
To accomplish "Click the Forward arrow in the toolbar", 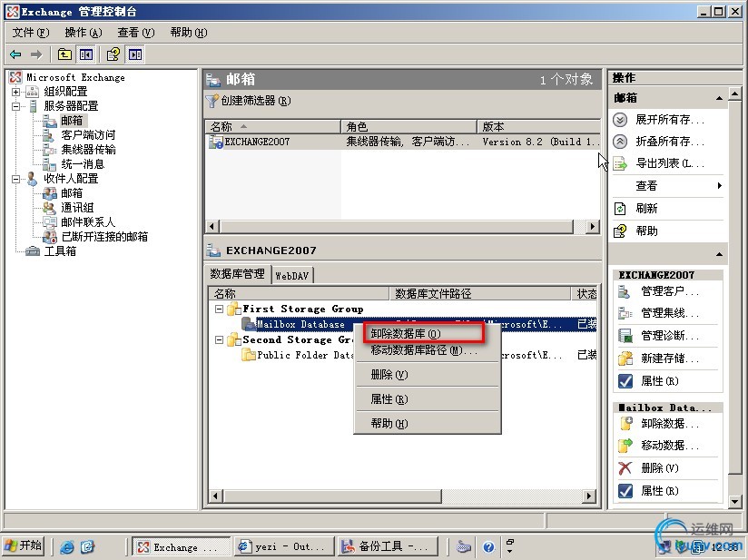I will tap(36, 54).
